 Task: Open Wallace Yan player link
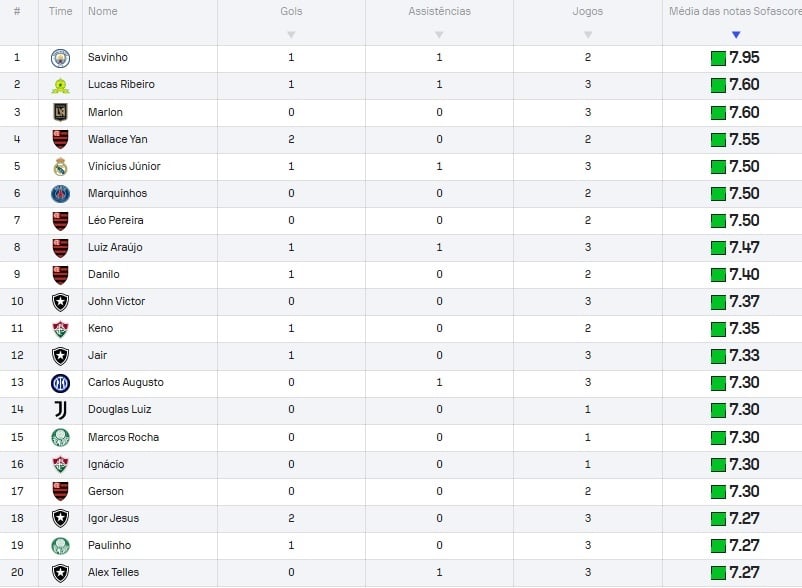click(x=118, y=139)
